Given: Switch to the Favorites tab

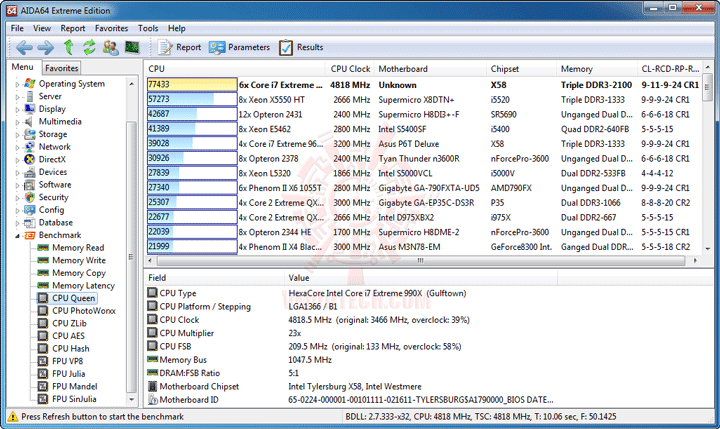Looking at the screenshot, I should (x=62, y=68).
